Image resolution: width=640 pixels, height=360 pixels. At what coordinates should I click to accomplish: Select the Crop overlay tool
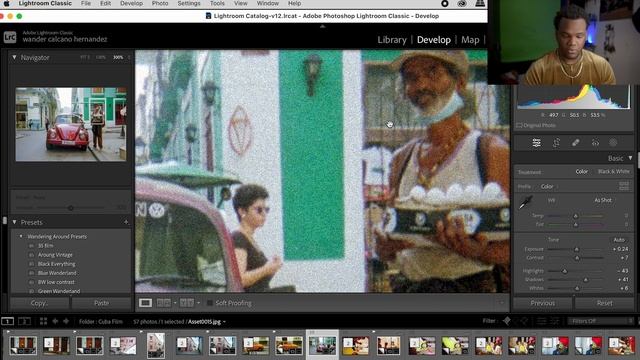pyautogui.click(x=556, y=142)
